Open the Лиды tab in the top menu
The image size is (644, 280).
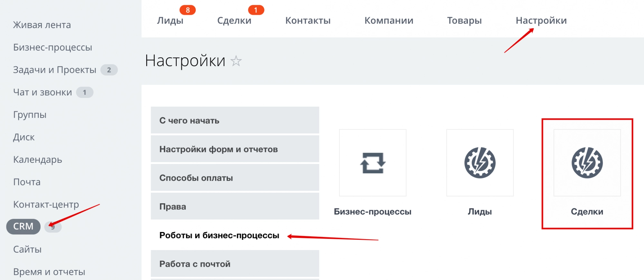point(170,21)
